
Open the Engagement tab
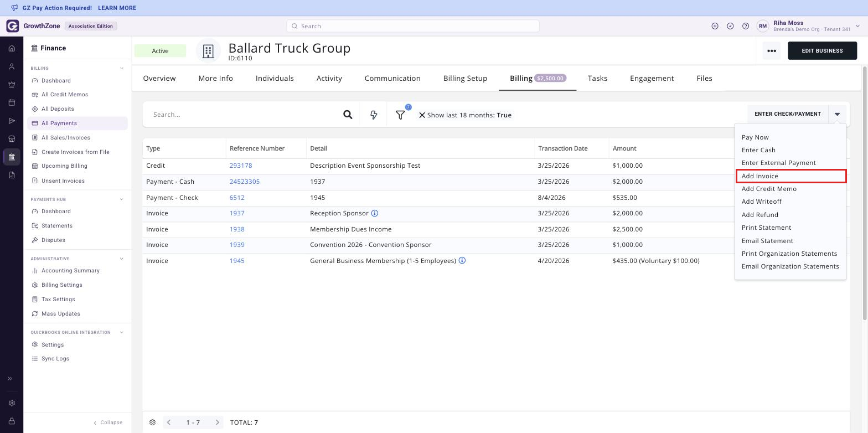point(652,78)
